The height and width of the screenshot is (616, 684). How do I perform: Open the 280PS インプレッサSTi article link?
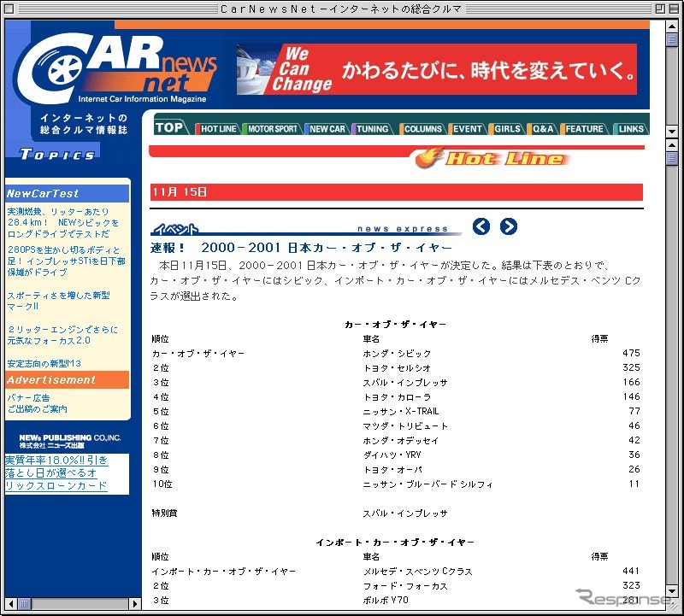pyautogui.click(x=67, y=261)
